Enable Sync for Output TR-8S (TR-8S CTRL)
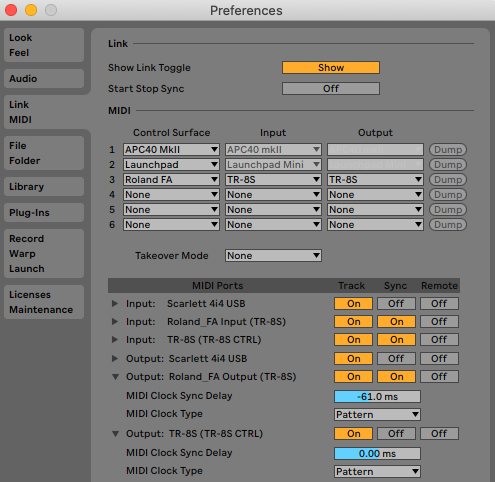The width and height of the screenshot is (495, 482). pyautogui.click(x=396, y=434)
